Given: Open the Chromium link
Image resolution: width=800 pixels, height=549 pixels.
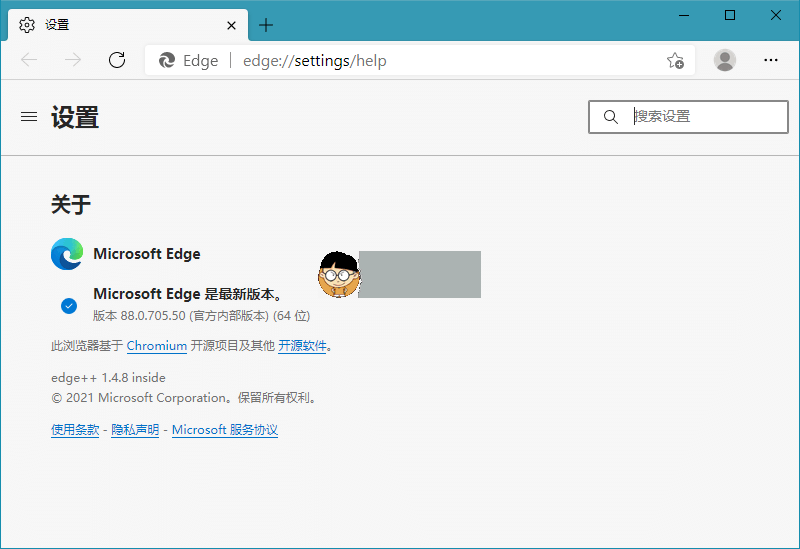Looking at the screenshot, I should 157,346.
